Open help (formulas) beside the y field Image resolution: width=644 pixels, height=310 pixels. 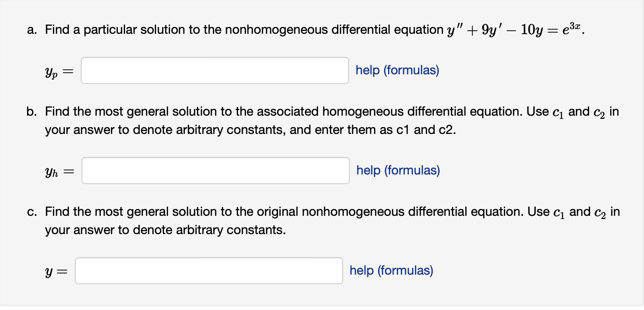click(x=391, y=270)
